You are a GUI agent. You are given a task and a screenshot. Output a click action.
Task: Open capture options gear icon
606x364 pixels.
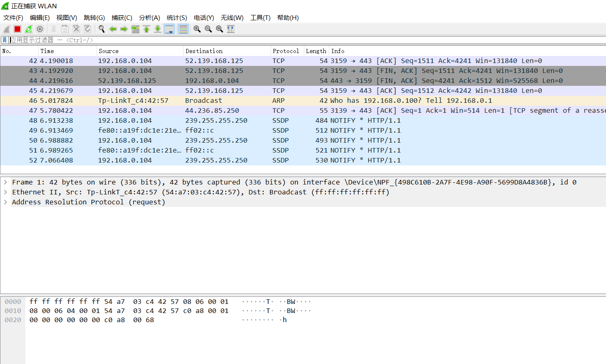pyautogui.click(x=40, y=29)
